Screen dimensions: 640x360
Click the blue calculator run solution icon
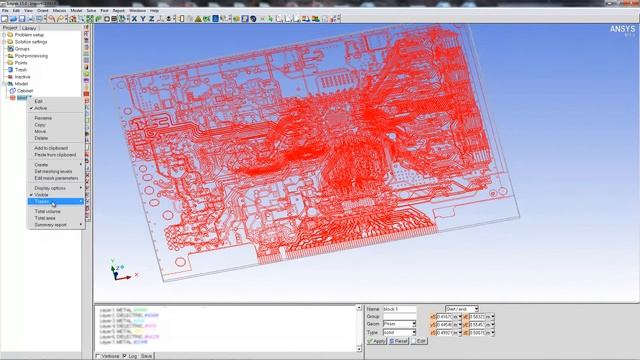point(216,19)
